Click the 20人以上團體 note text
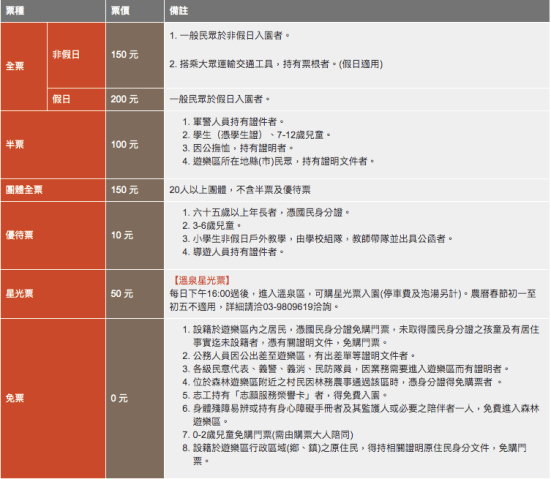The image size is (551, 479). point(240,190)
